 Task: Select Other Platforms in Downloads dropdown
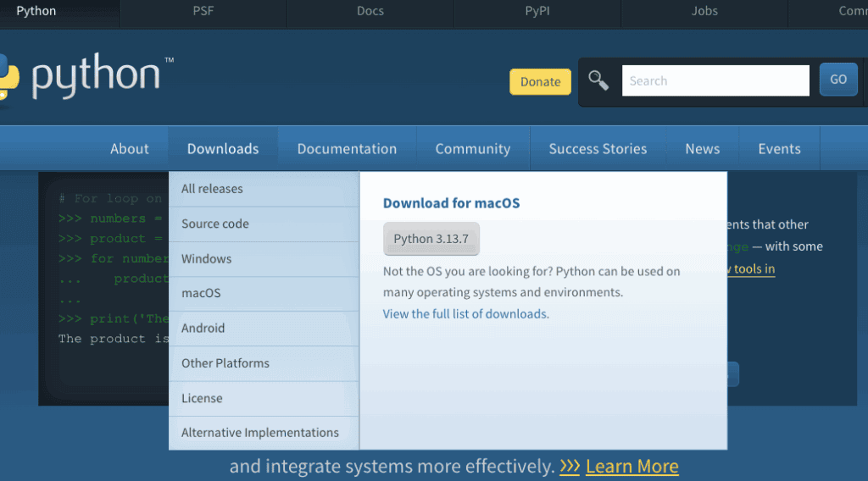pyautogui.click(x=264, y=363)
